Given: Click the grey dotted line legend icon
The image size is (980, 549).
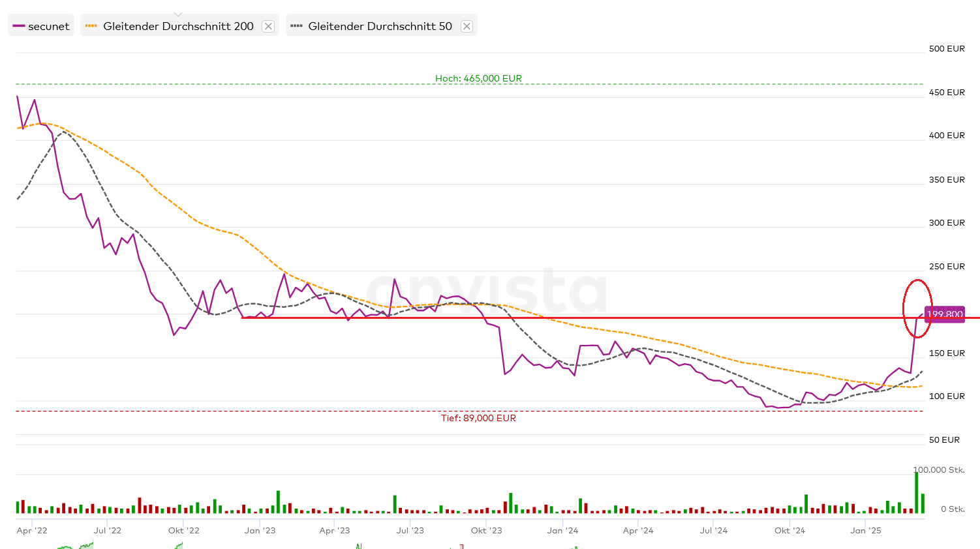Looking at the screenshot, I should tap(296, 26).
